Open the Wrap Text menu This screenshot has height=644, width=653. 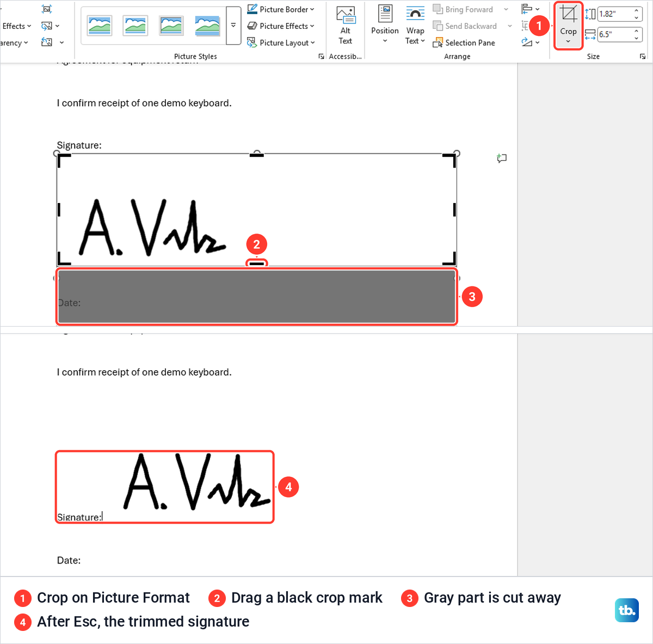pos(415,26)
